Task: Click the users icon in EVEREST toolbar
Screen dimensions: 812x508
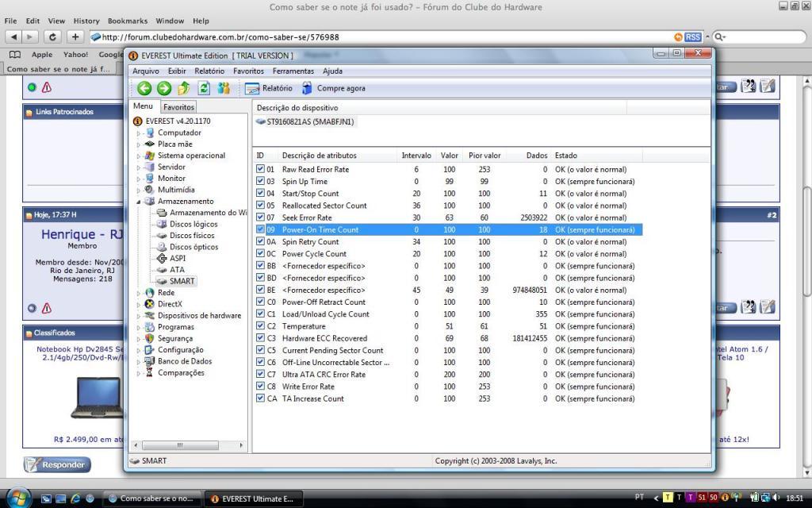Action: (x=224, y=89)
